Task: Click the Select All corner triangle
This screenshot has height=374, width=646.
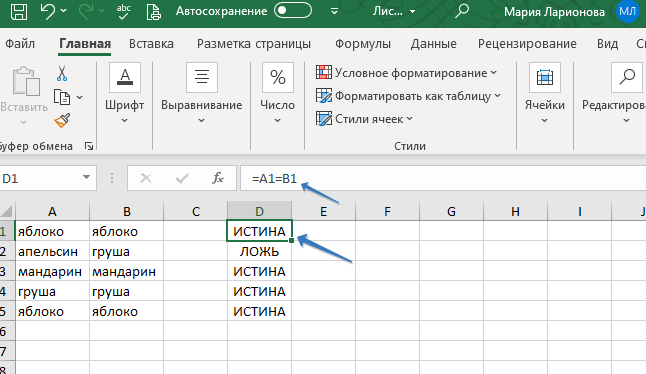Action: click(x=7, y=211)
